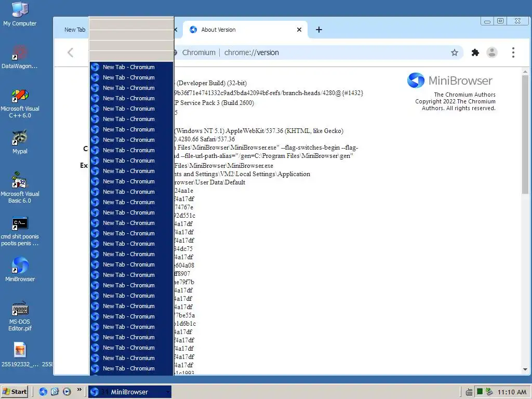Click the "branch-heads/4280@{#1432}" revision text

(x=323, y=93)
